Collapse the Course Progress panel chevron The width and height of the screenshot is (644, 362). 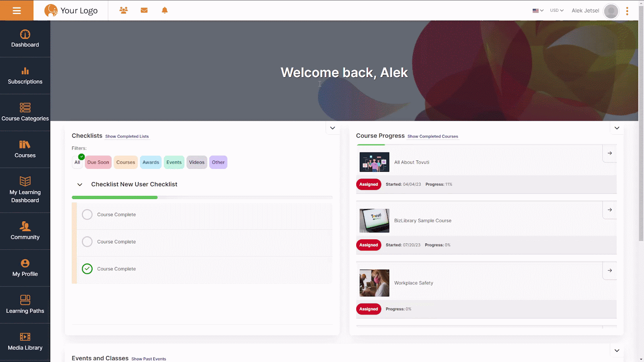click(x=617, y=128)
